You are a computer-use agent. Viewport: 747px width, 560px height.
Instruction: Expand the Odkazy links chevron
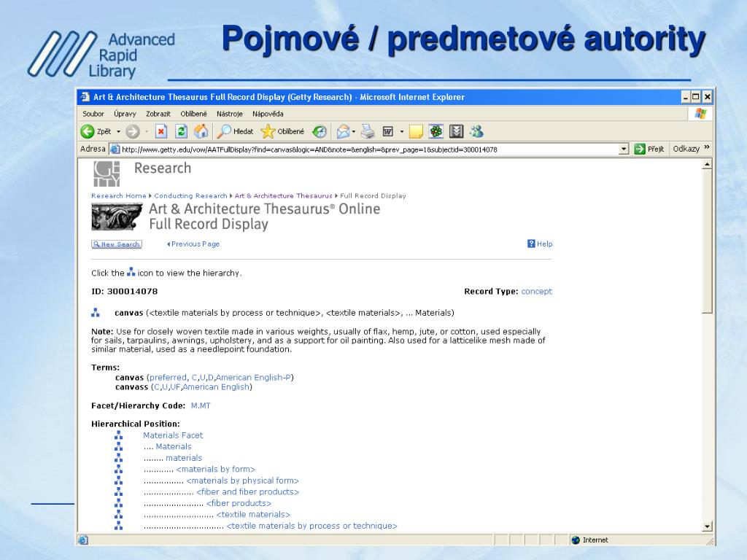pyautogui.click(x=707, y=147)
